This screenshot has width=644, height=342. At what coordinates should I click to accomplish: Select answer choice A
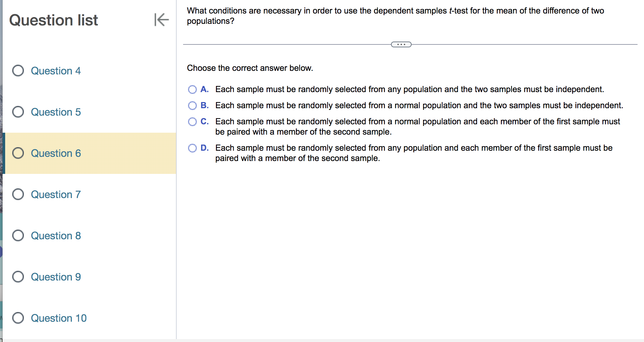[x=192, y=89]
